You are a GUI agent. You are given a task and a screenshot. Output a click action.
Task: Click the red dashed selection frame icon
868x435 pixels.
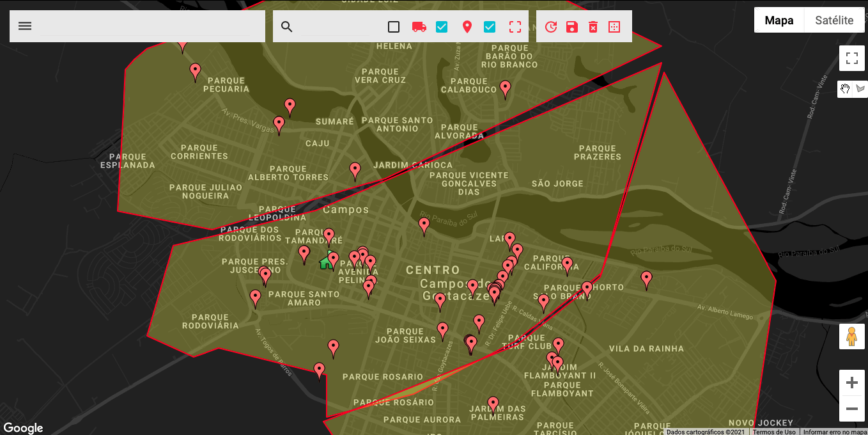(x=515, y=27)
